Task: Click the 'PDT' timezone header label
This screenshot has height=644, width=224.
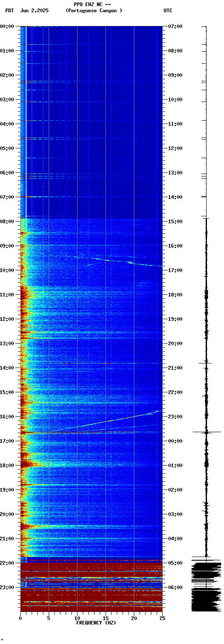Action: 10,11
